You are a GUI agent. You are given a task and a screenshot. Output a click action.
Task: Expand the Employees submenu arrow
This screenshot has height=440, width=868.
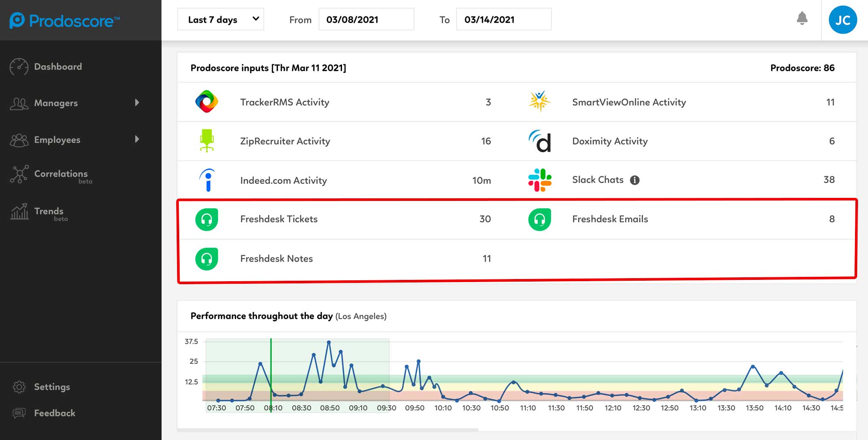(137, 139)
